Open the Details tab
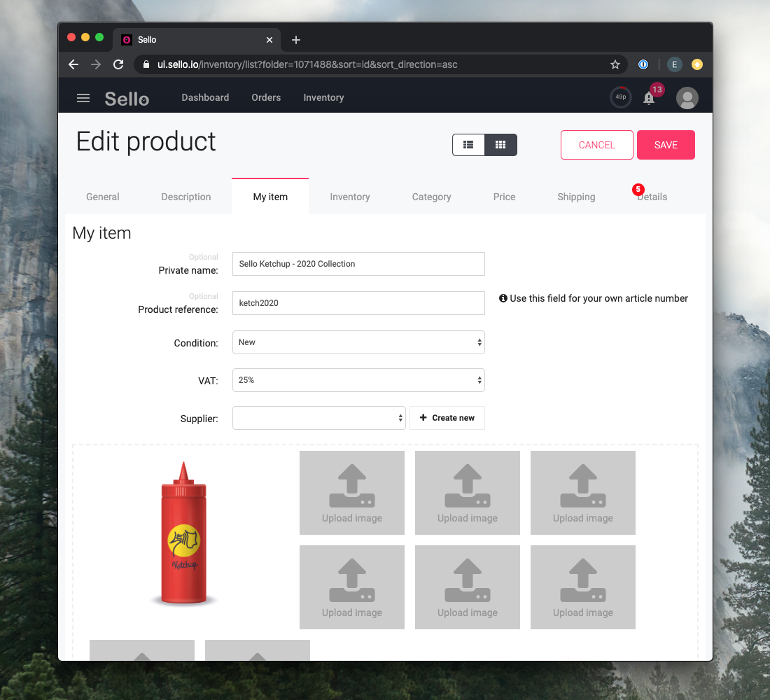Image resolution: width=770 pixels, height=700 pixels. (x=652, y=197)
